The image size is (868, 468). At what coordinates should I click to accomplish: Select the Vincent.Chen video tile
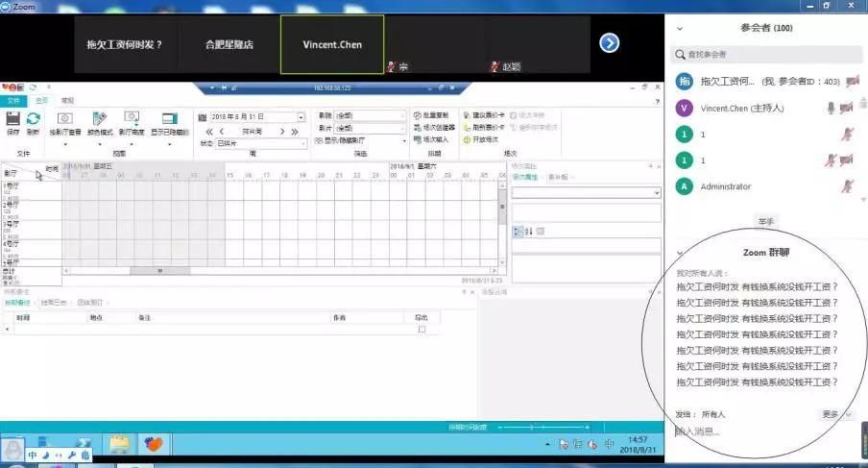click(x=332, y=44)
